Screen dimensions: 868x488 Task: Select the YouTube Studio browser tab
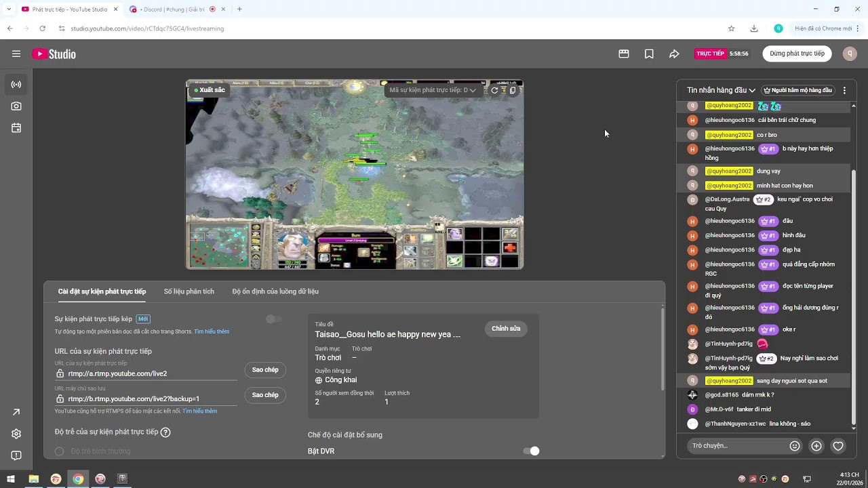pos(70,9)
